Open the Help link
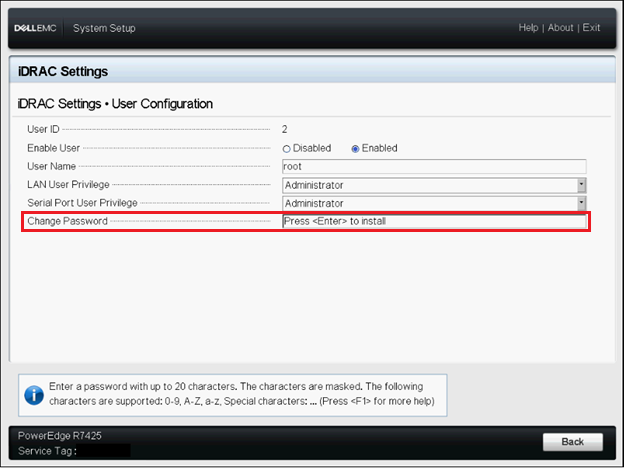Viewport: 624px width, 468px height. (x=528, y=28)
